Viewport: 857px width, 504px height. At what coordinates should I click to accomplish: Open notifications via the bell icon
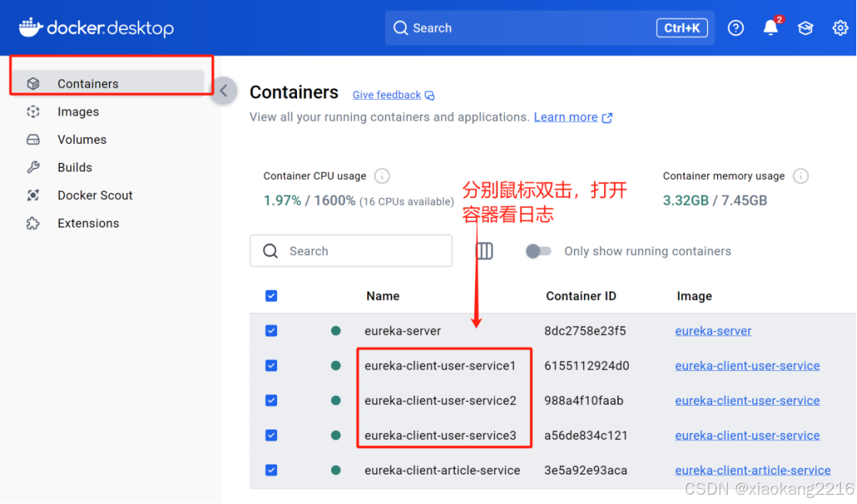(x=770, y=27)
